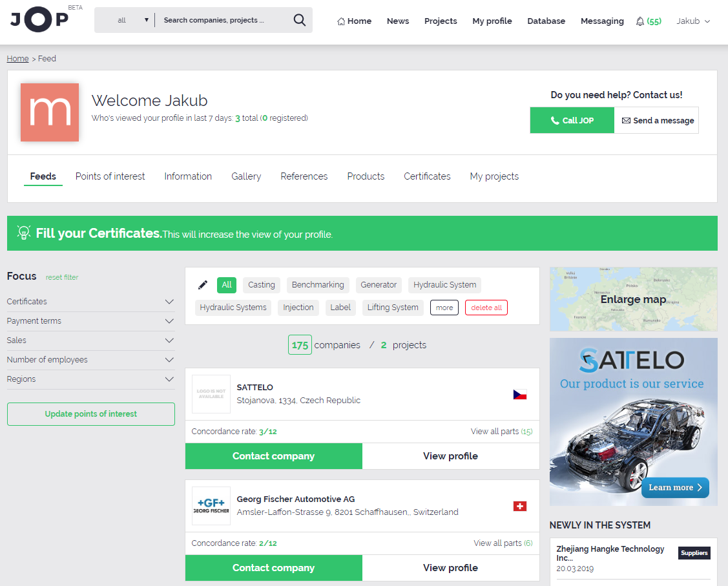
Task: Click the JOP logo
Action: [x=40, y=19]
